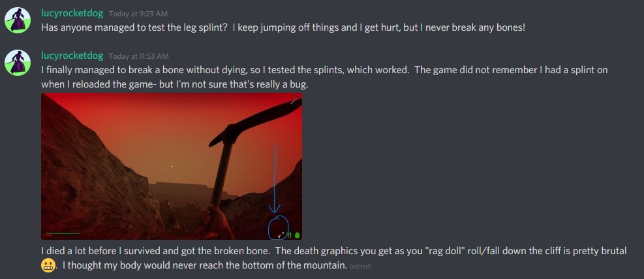Screen dimensions: 644x279
Task: Click the small bright sun dot in the image
Action: pos(171,166)
